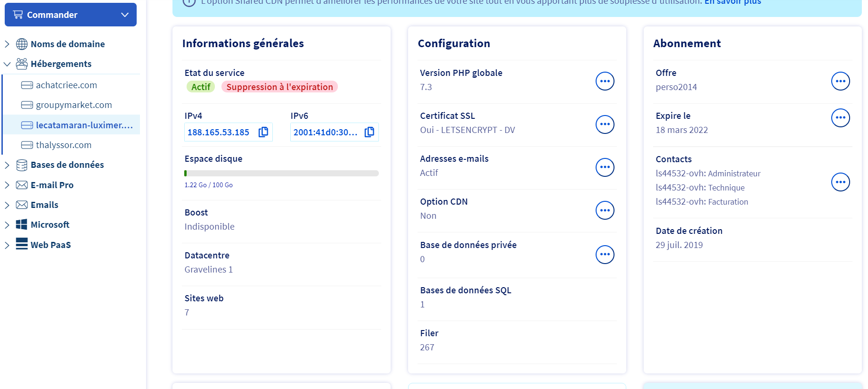This screenshot has height=389, width=868.
Task: Click the Espace disque usage bar
Action: point(281,173)
